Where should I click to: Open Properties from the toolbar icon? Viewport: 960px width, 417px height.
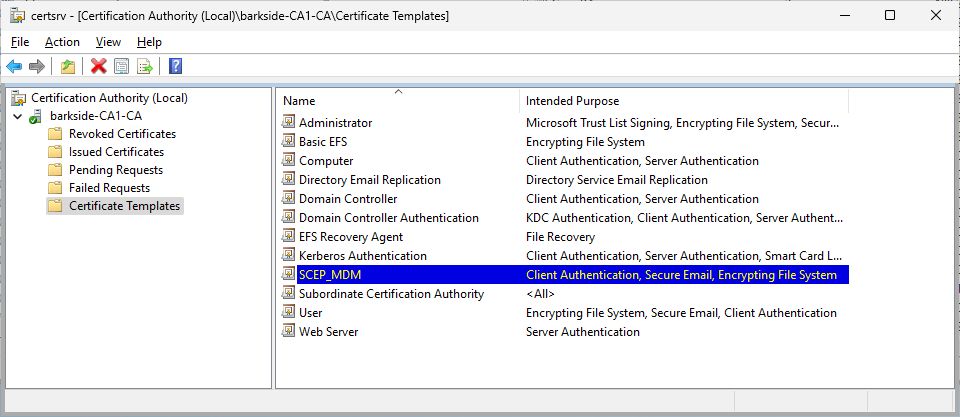coord(121,66)
